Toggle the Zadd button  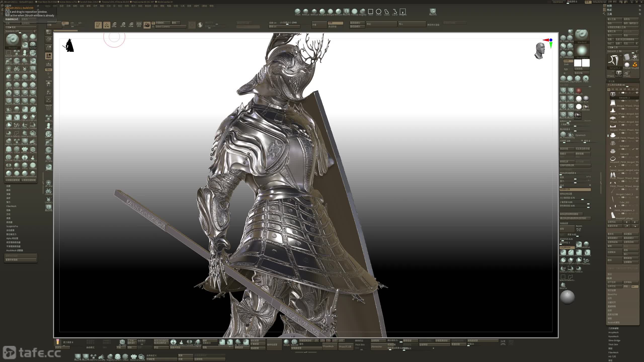[568, 61]
